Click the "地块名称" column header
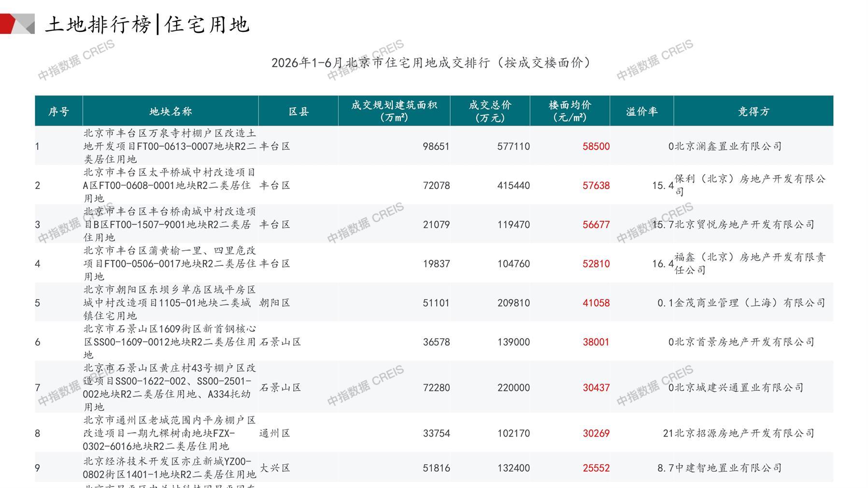The width and height of the screenshot is (868, 488). pyautogui.click(x=171, y=112)
